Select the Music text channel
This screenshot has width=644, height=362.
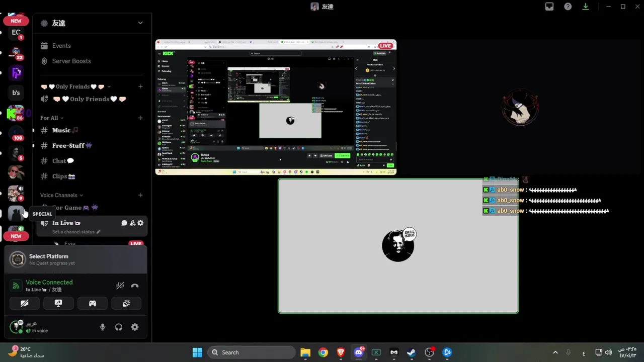click(92, 130)
